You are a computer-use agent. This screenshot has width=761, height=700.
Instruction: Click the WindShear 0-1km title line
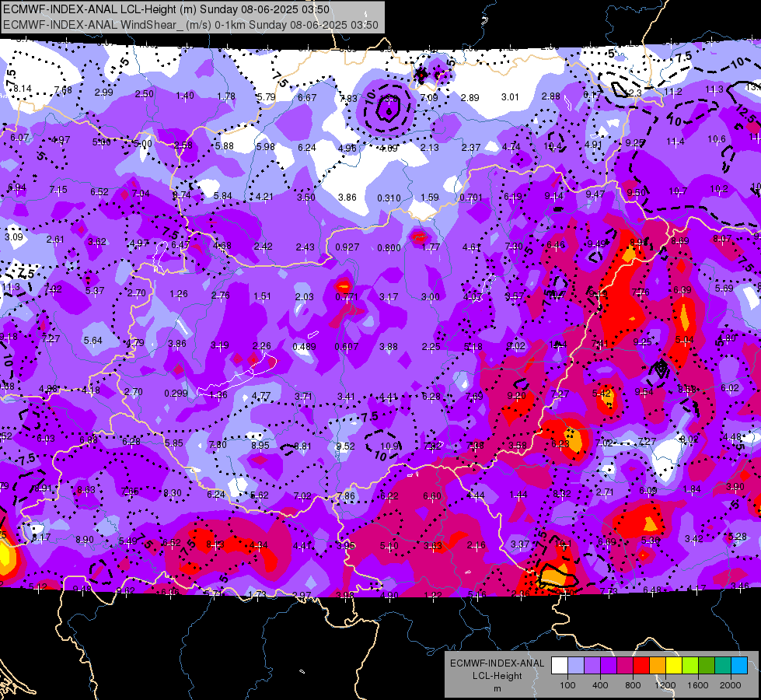coord(190,25)
